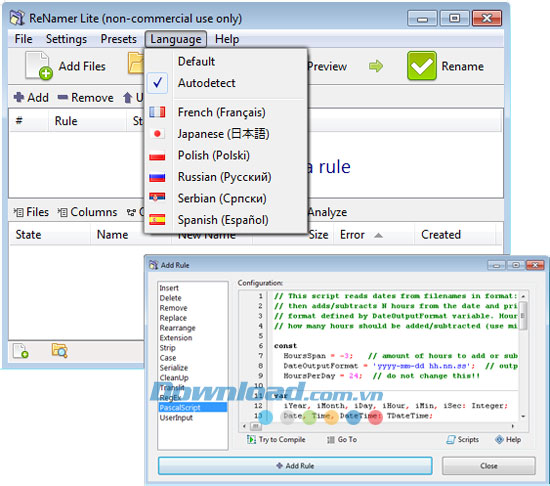The image size is (550, 486).
Task: Click the Serbian flag icon
Action: click(157, 198)
